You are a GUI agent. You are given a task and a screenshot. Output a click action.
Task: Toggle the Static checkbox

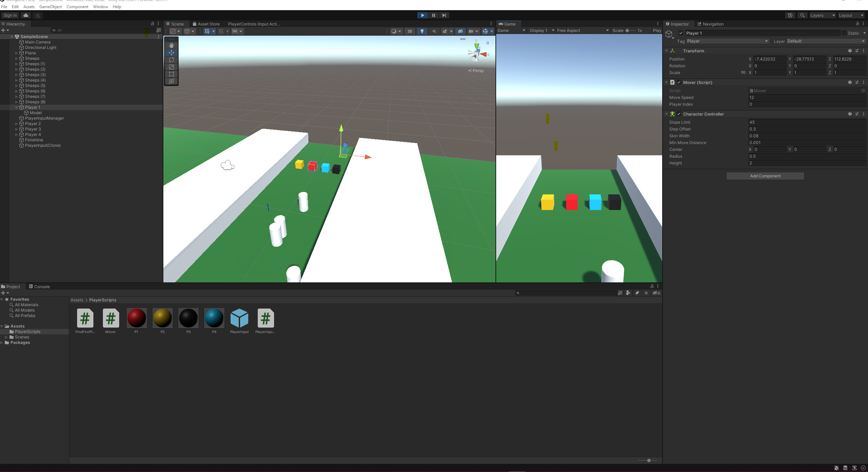pos(844,33)
